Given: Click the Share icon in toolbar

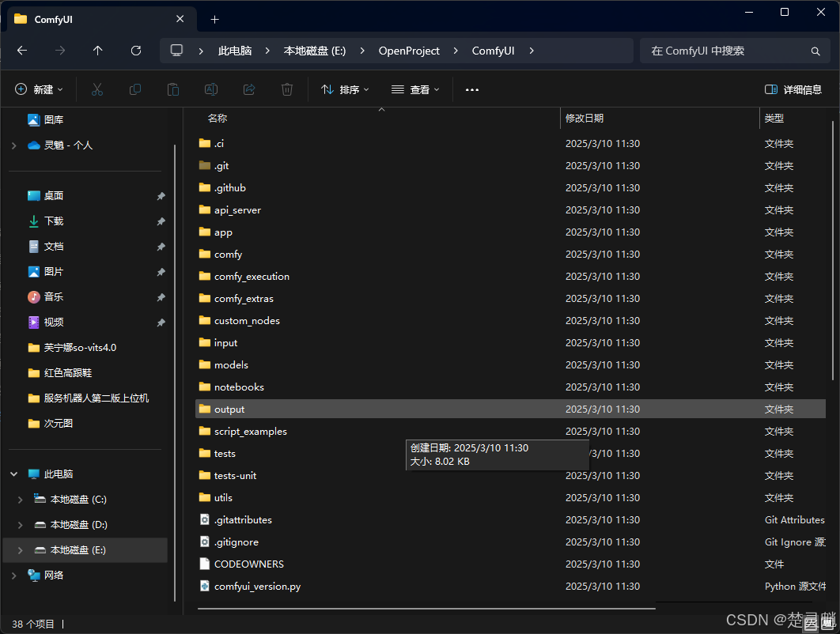Looking at the screenshot, I should pyautogui.click(x=249, y=89).
